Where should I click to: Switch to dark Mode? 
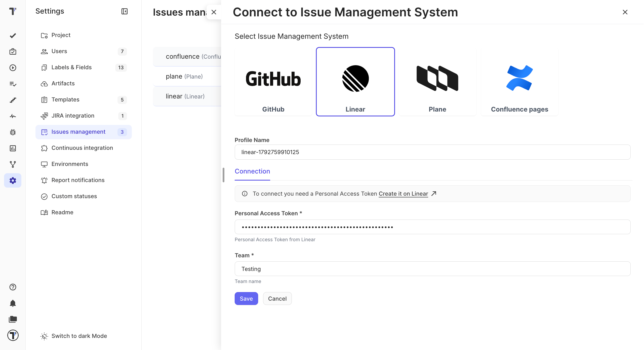tap(74, 336)
